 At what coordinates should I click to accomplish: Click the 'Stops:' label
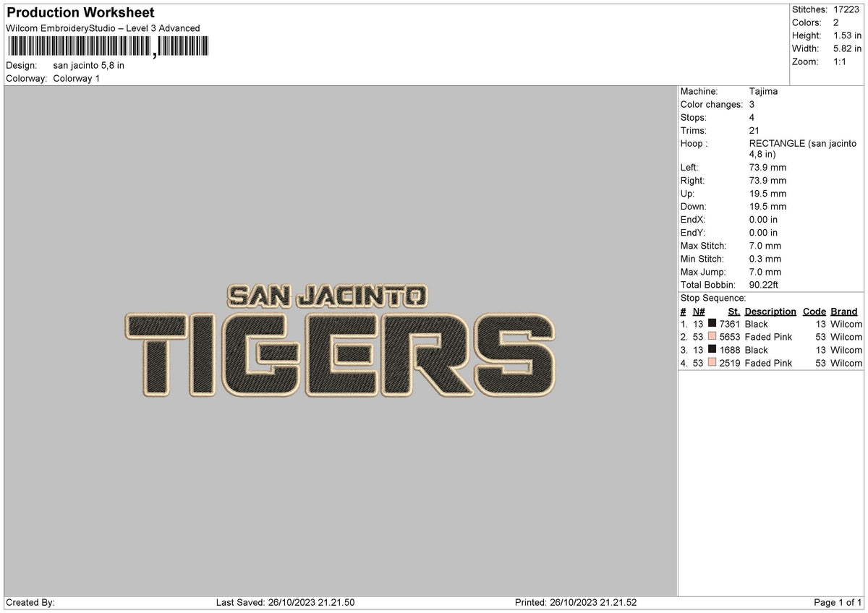(x=694, y=117)
